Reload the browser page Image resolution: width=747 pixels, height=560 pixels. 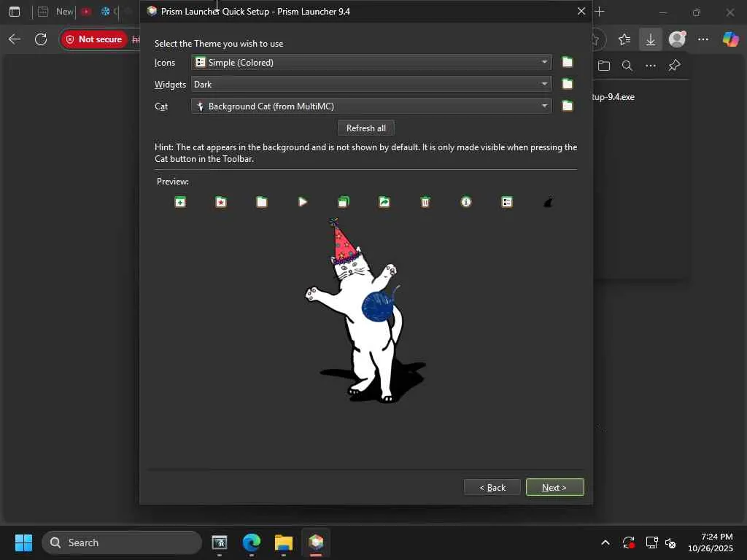41,39
